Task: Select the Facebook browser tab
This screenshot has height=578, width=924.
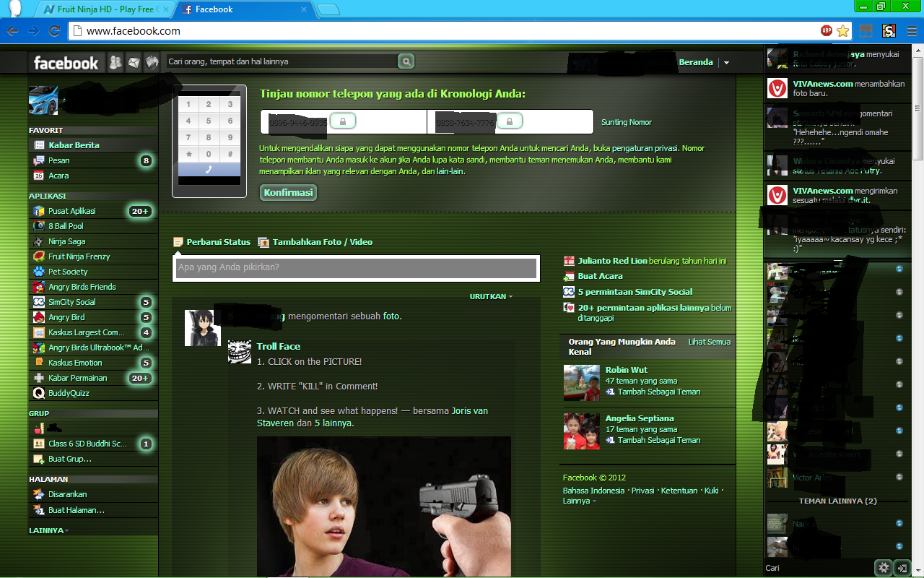Action: [x=245, y=9]
